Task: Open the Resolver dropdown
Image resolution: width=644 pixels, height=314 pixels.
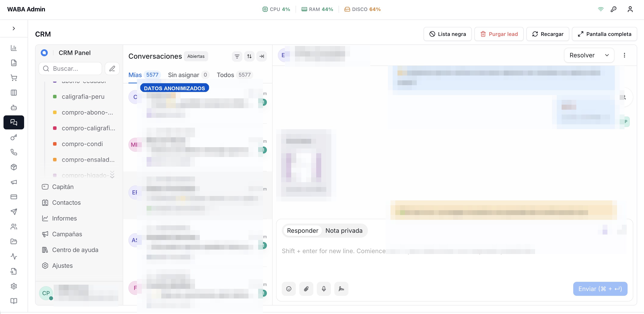Action: [x=589, y=55]
